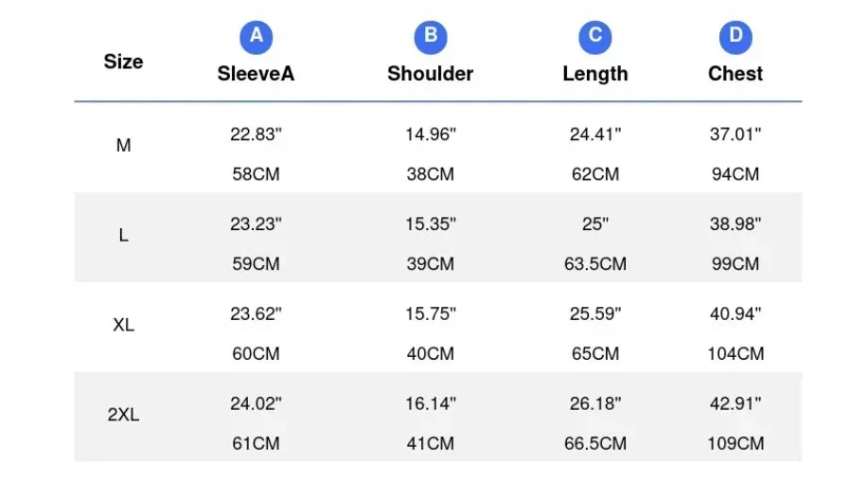
Task: Select the L size row label
Action: [x=123, y=236]
